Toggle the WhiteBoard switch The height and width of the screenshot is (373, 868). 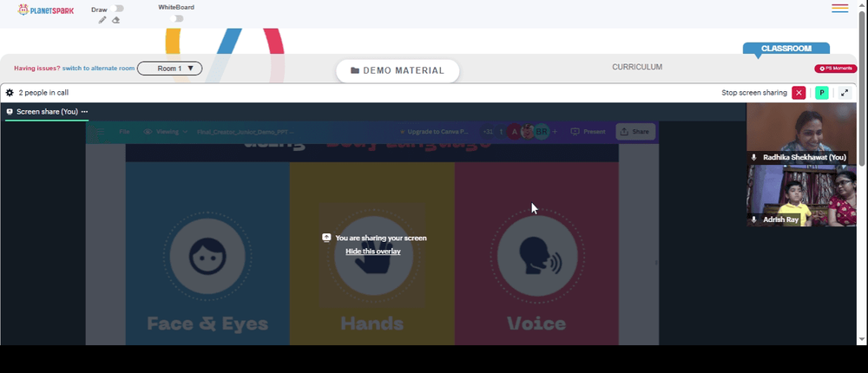(176, 18)
